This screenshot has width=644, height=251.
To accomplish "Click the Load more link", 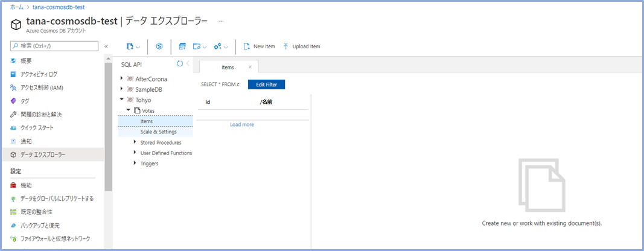I will [242, 124].
